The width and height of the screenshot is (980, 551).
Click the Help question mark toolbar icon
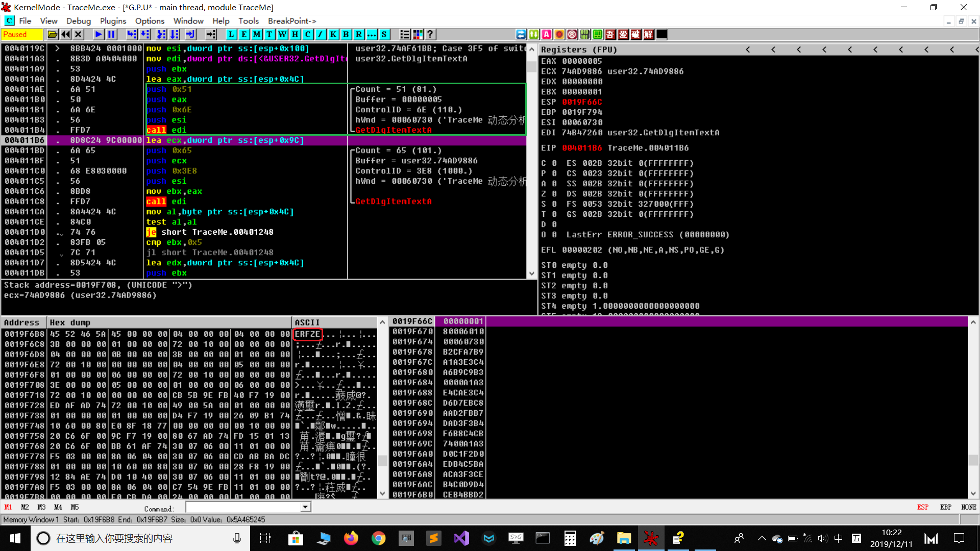(430, 34)
